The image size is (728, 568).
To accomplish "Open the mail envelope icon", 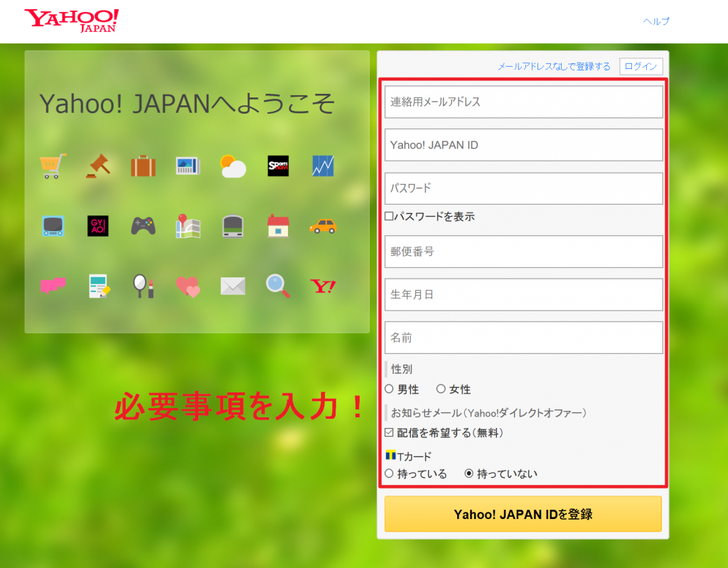I will pos(233,286).
